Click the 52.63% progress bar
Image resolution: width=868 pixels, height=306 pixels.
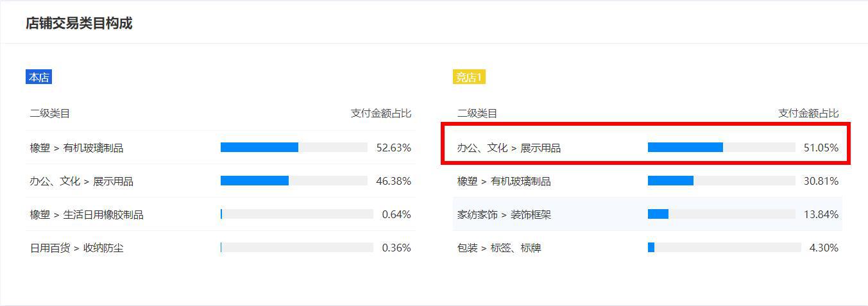[294, 148]
